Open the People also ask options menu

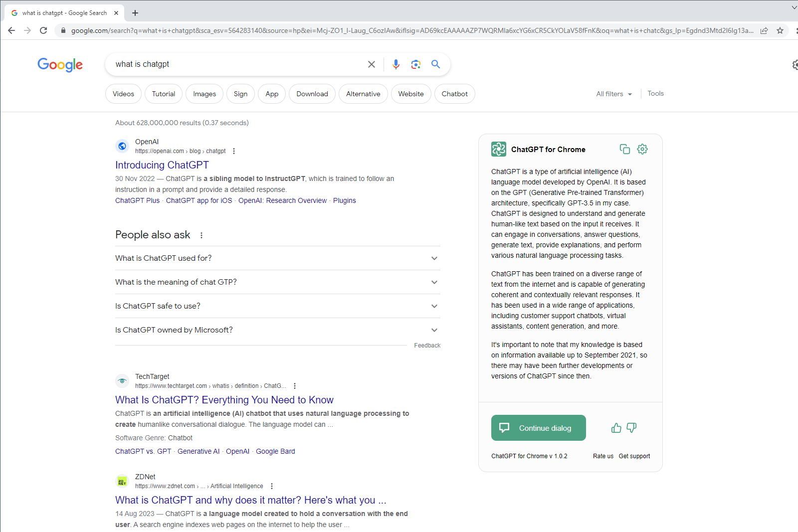pyautogui.click(x=201, y=235)
